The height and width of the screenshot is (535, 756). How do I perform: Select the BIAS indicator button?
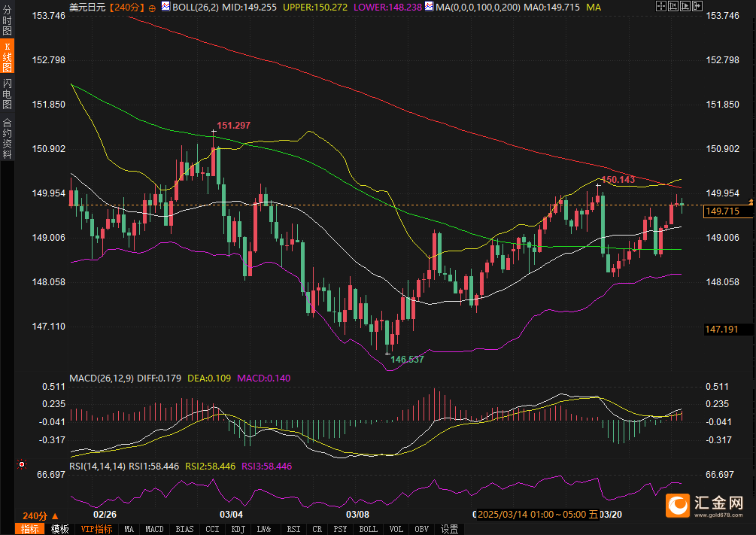tap(184, 529)
